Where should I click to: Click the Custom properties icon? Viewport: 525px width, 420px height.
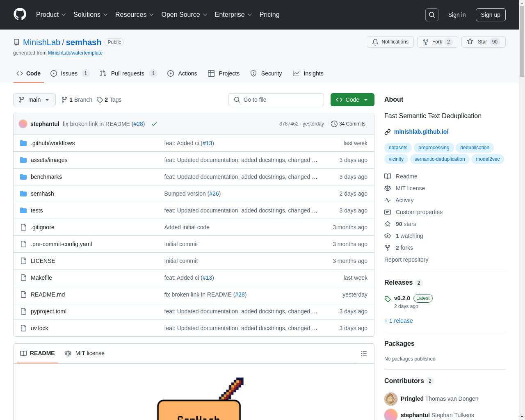click(x=388, y=212)
